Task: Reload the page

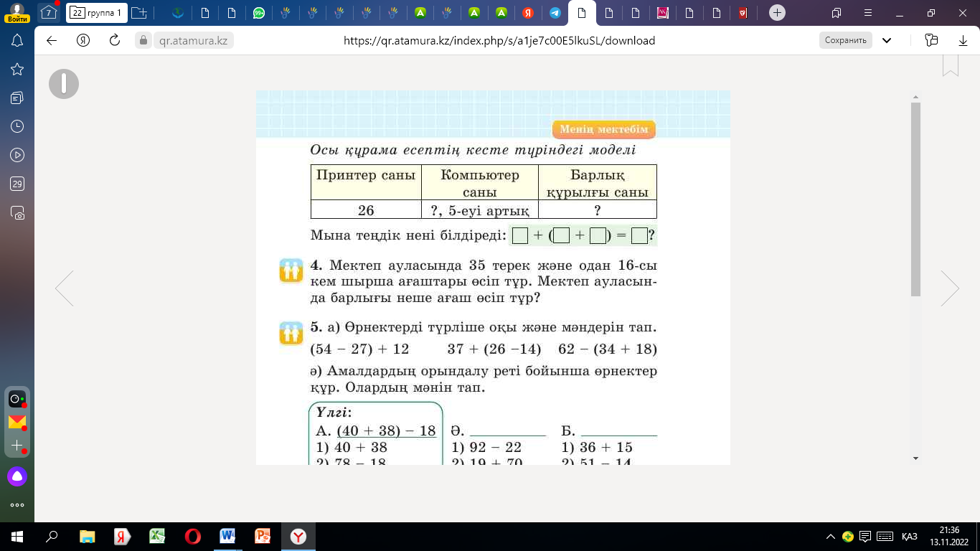Action: coord(114,41)
